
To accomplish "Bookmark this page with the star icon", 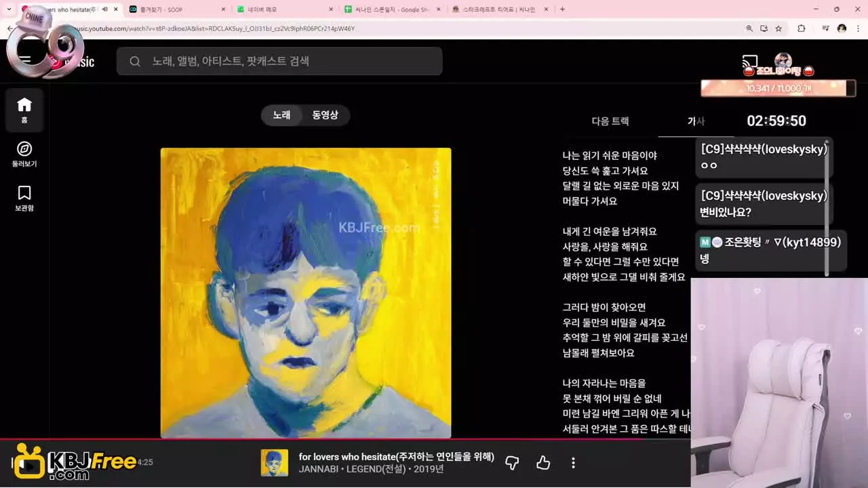I will (x=778, y=28).
